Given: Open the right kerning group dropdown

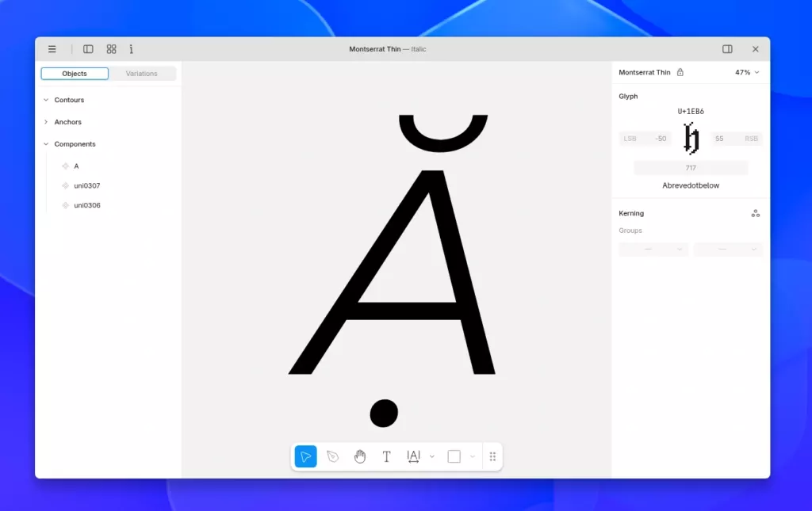Looking at the screenshot, I should tap(728, 250).
